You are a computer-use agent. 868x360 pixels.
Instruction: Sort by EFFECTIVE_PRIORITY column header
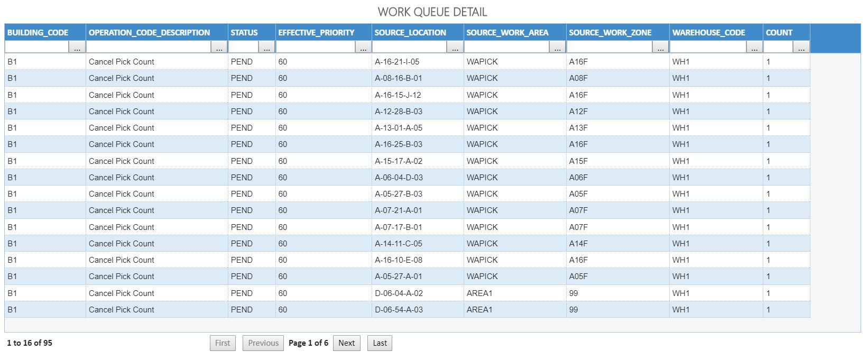point(316,33)
